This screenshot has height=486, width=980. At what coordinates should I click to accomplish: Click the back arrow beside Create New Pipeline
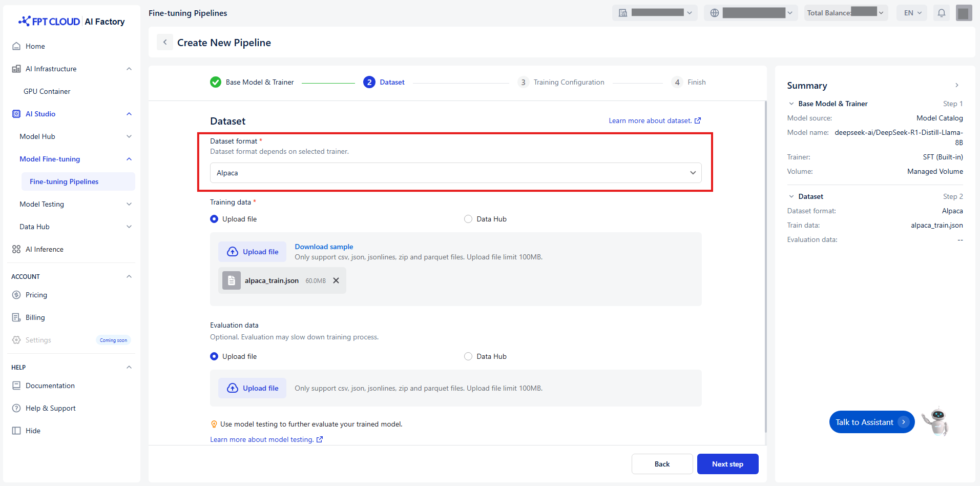[x=165, y=43]
